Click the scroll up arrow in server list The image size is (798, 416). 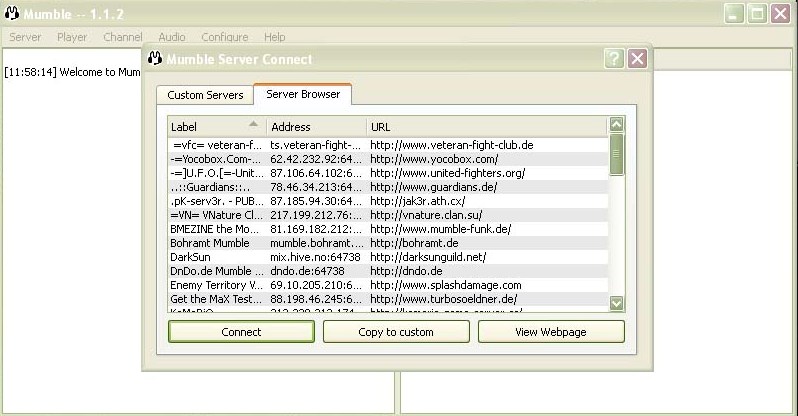click(x=616, y=124)
